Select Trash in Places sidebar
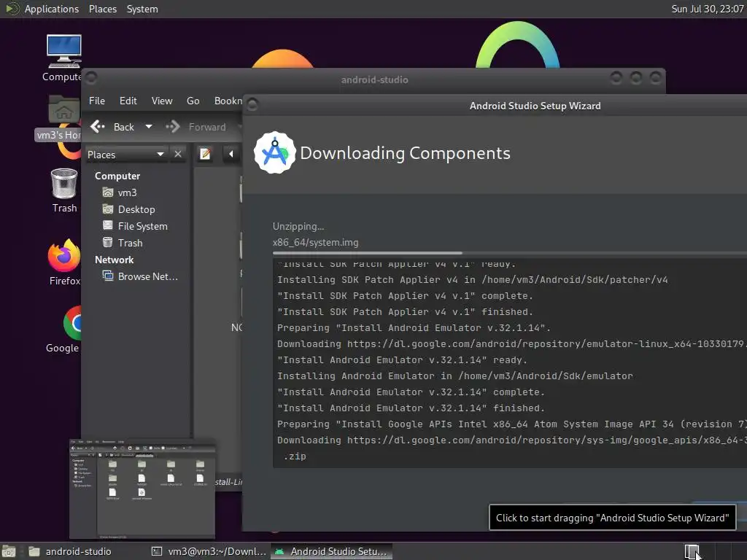Screen dimensions: 747x560 pos(130,243)
